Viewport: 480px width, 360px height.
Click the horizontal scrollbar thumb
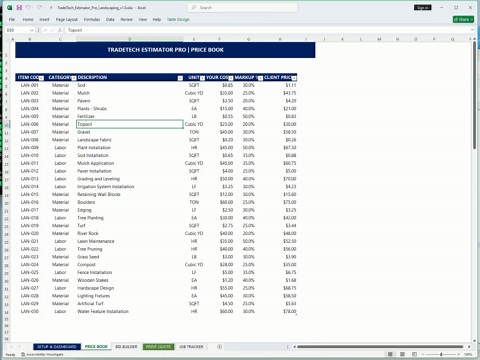pos(380,347)
